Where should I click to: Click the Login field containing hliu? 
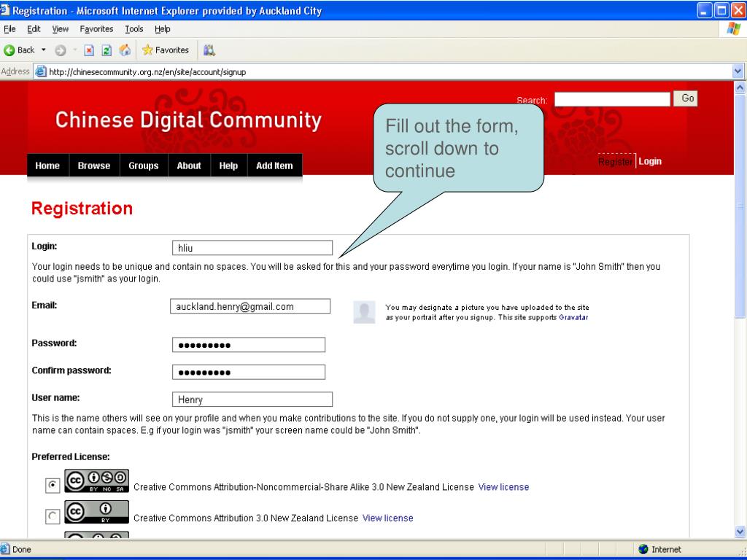coord(252,248)
